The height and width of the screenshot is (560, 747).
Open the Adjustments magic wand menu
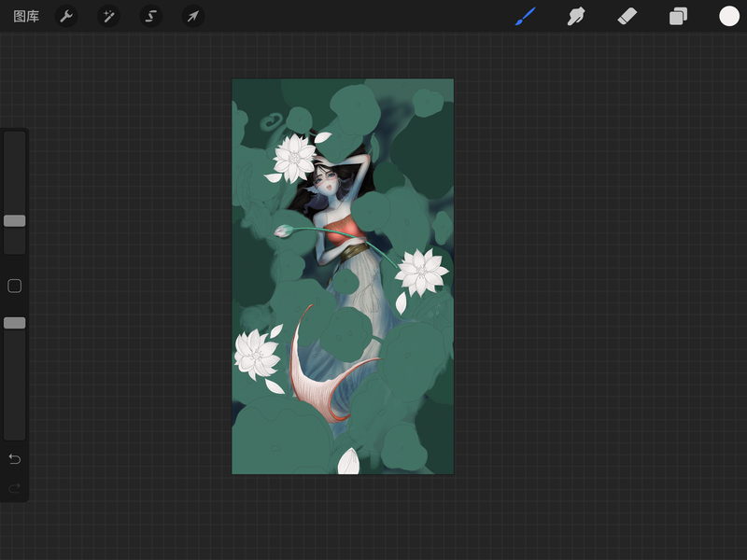tap(108, 17)
